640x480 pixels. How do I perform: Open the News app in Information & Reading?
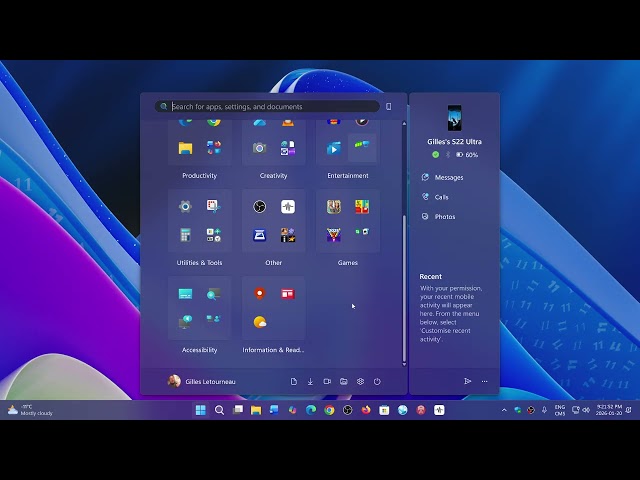[288, 294]
